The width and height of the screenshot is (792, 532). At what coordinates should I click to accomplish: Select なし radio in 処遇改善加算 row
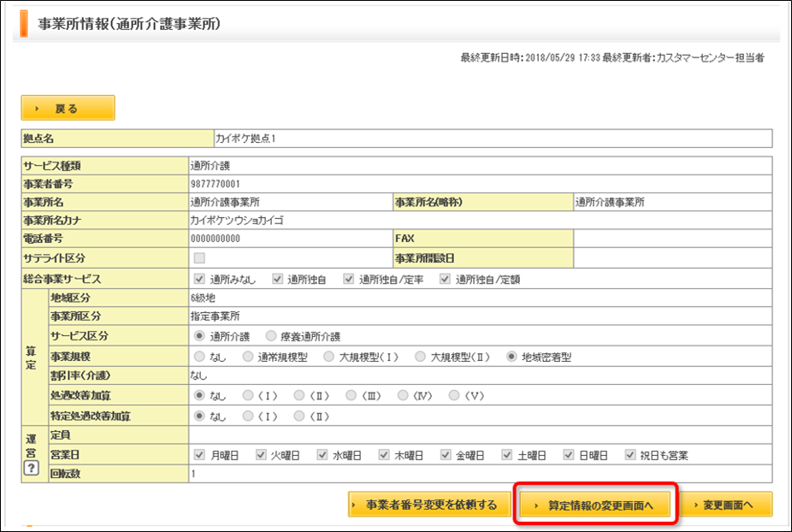coord(199,395)
